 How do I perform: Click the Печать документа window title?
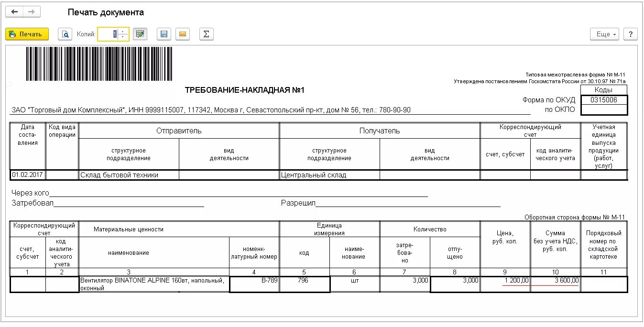[106, 12]
